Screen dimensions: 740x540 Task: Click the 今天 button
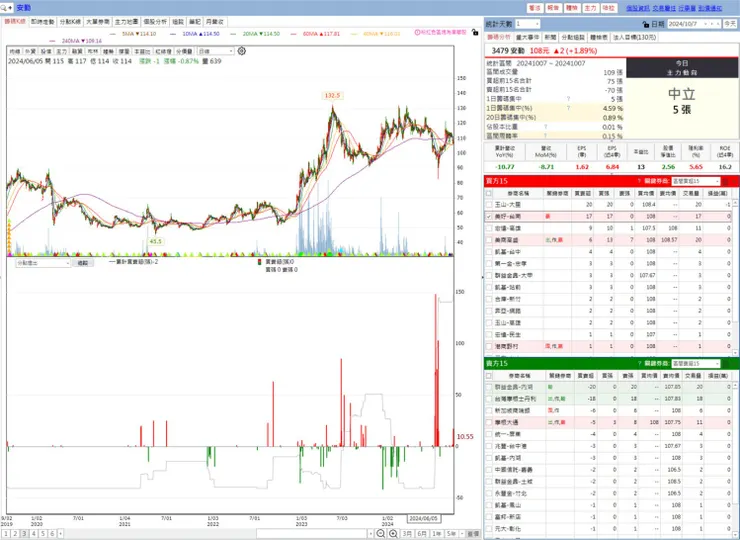click(730, 24)
